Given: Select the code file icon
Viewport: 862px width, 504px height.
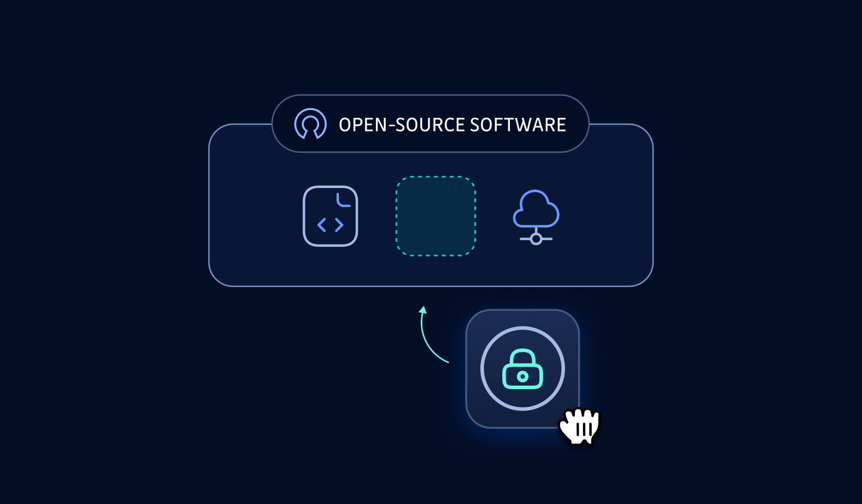Looking at the screenshot, I should 330,216.
